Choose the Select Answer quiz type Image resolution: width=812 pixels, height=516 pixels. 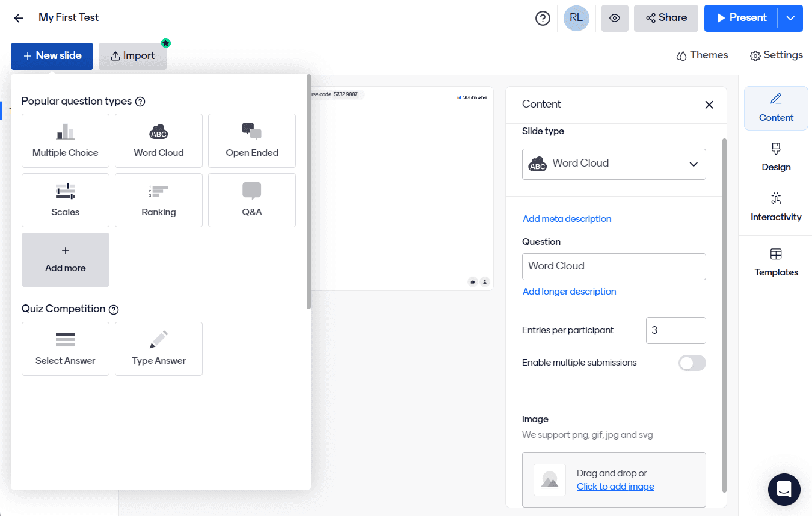[x=66, y=349]
